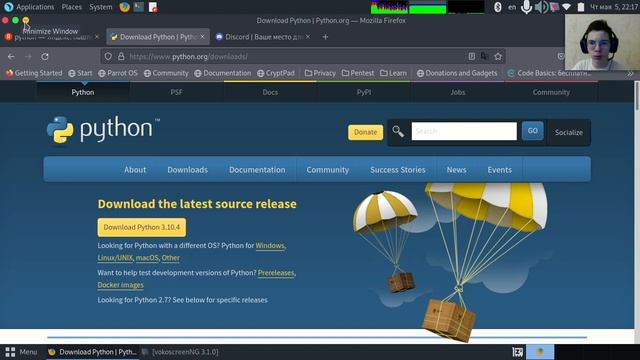Screen dimensions: 640x360
Task: Show site security via padlock icon
Action: pos(121,57)
